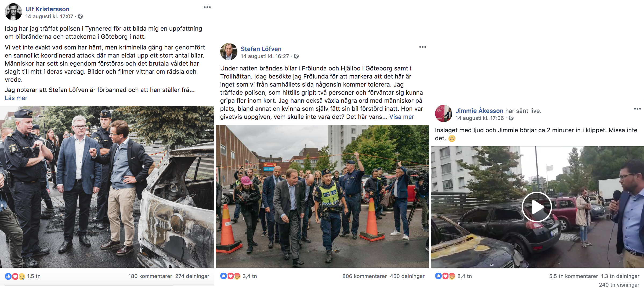View reaction icons under Åkesson's video
The width and height of the screenshot is (644, 292).
click(445, 276)
